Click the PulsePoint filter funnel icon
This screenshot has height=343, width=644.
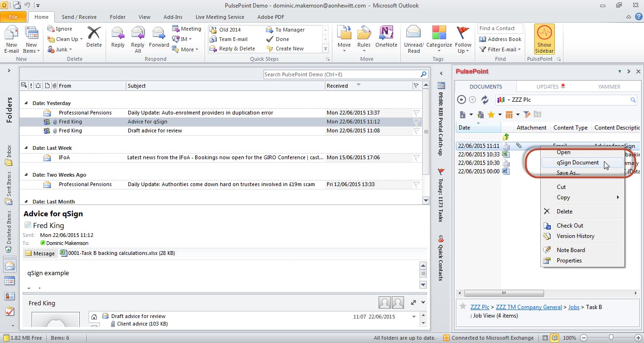[x=527, y=114]
